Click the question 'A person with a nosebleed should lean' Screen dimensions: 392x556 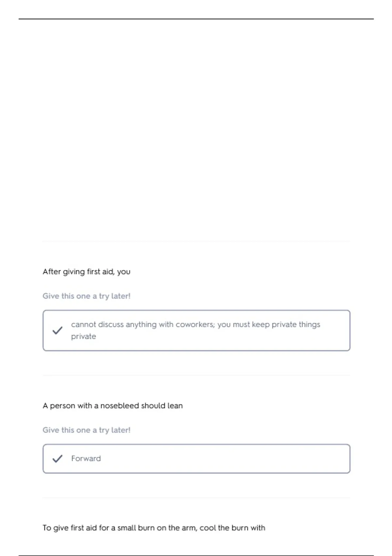tap(113, 406)
